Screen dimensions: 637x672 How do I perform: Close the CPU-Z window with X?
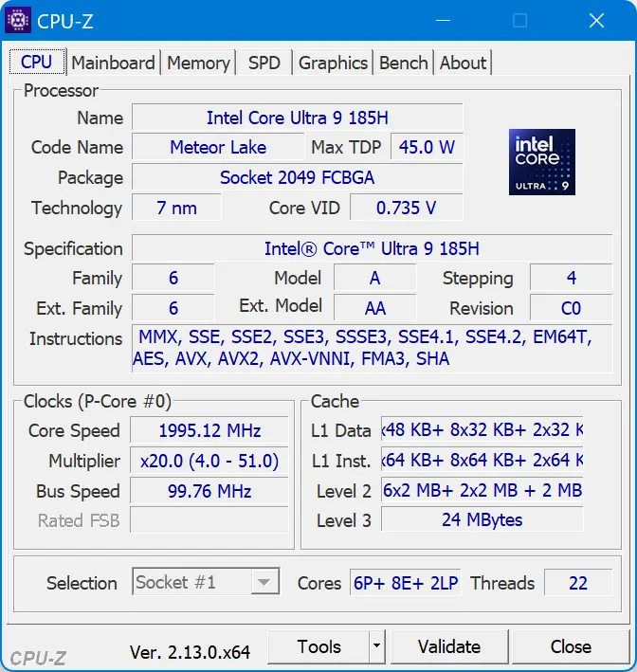596,20
